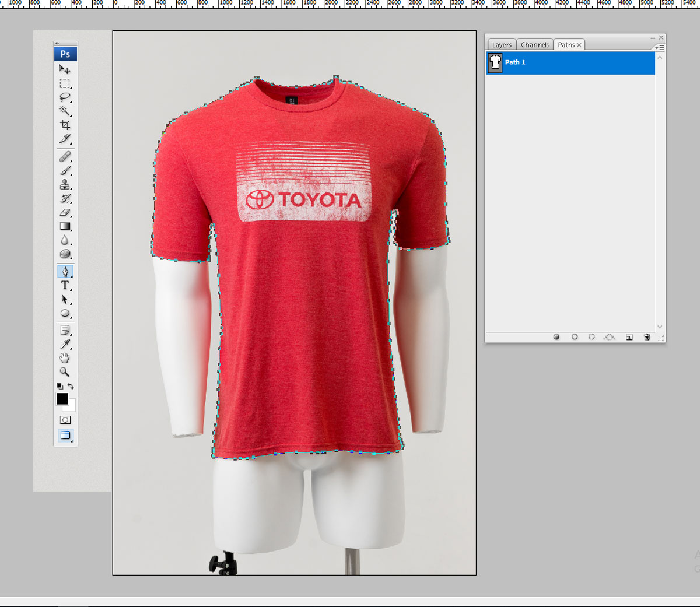Select the Blur droplet tool

(x=65, y=240)
